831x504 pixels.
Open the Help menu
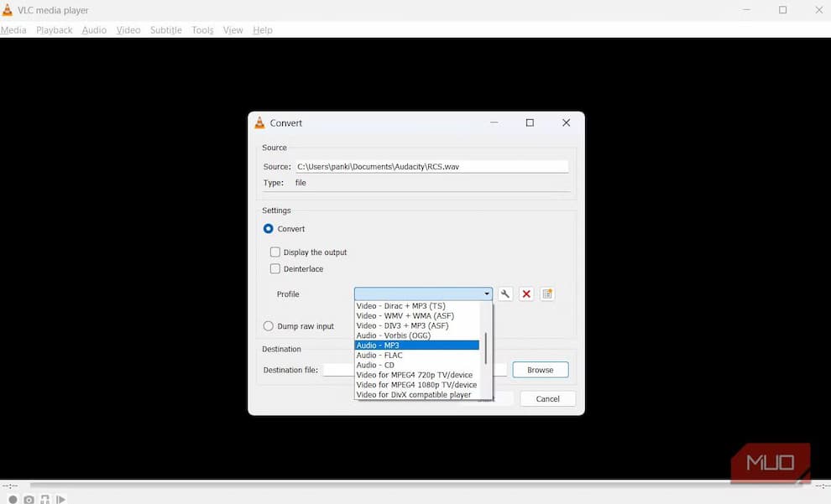(263, 30)
